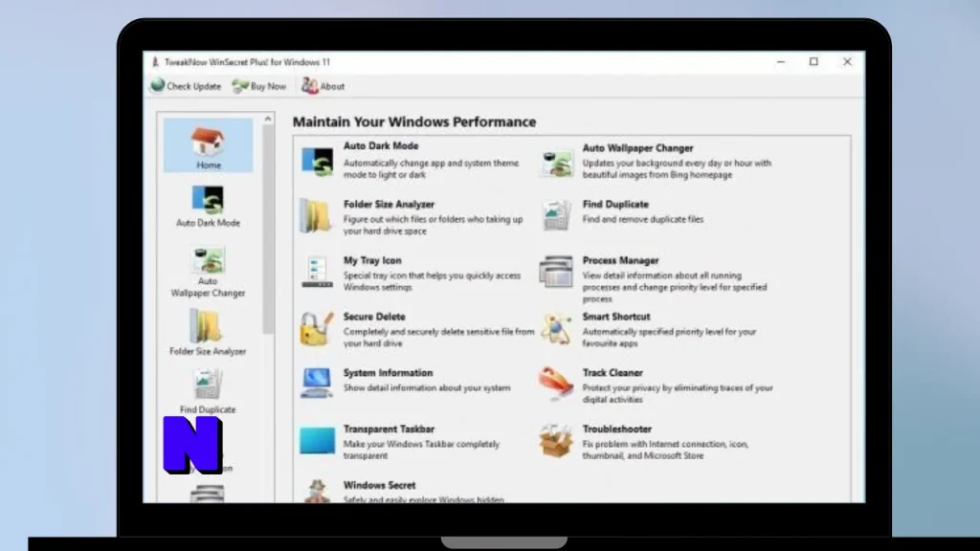
Task: Click the Auto Dark Mode icon in main panel
Action: coord(317,162)
